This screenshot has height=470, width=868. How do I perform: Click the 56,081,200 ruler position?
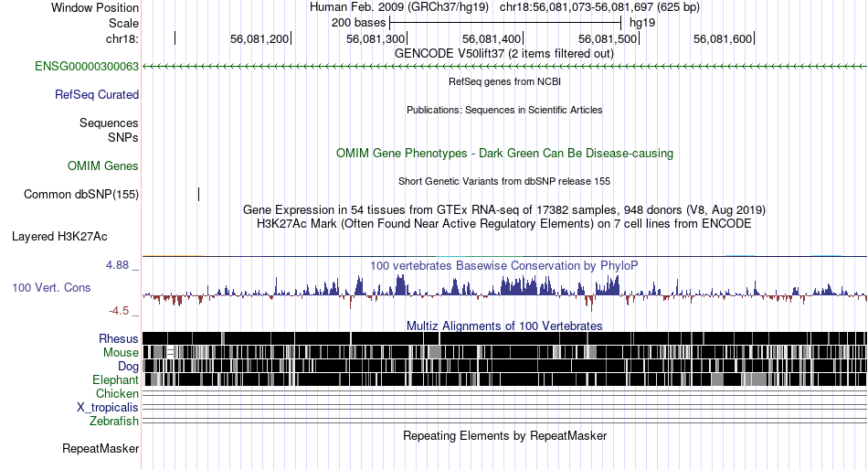coord(259,38)
